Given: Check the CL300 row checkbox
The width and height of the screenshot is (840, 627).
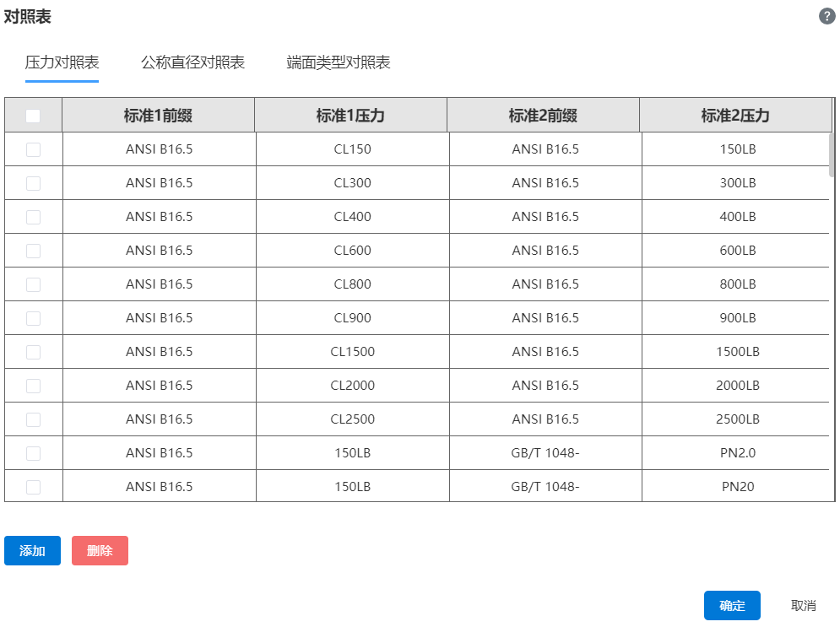Looking at the screenshot, I should point(33,183).
